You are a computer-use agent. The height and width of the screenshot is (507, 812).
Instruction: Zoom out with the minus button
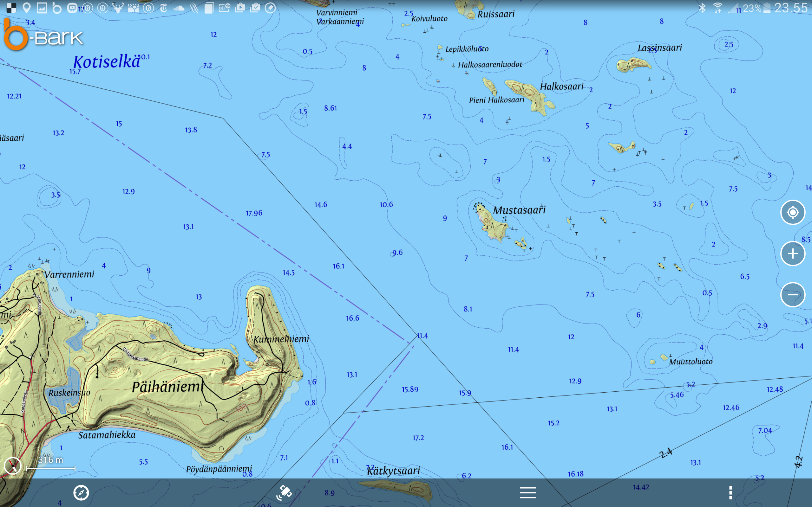point(793,295)
